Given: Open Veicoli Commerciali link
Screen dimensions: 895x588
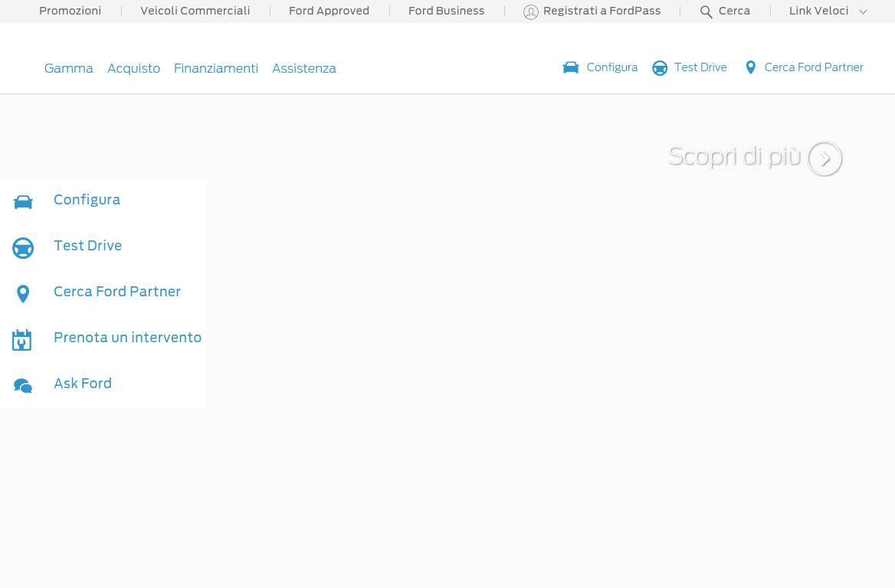Looking at the screenshot, I should tap(195, 11).
